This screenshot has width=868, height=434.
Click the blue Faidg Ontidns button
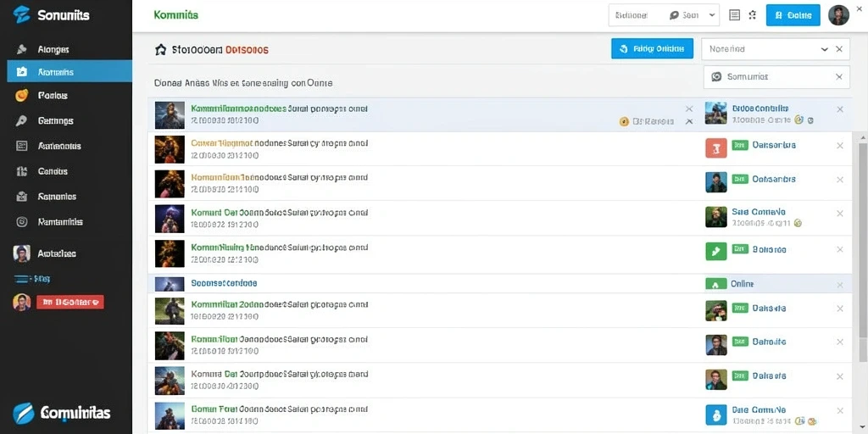pyautogui.click(x=652, y=48)
